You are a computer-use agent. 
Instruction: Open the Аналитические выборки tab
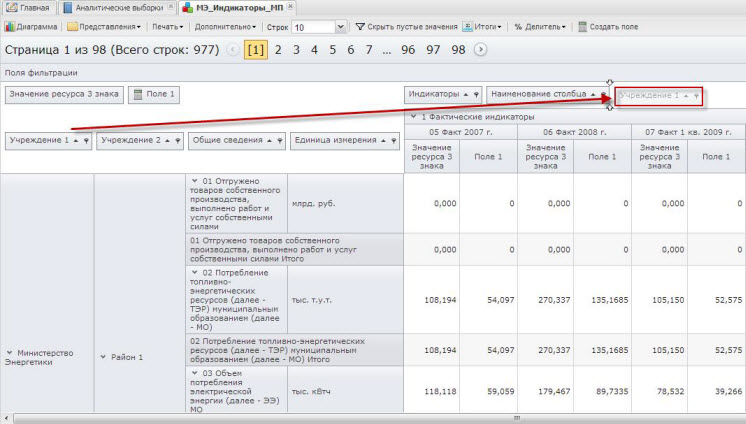pos(118,8)
